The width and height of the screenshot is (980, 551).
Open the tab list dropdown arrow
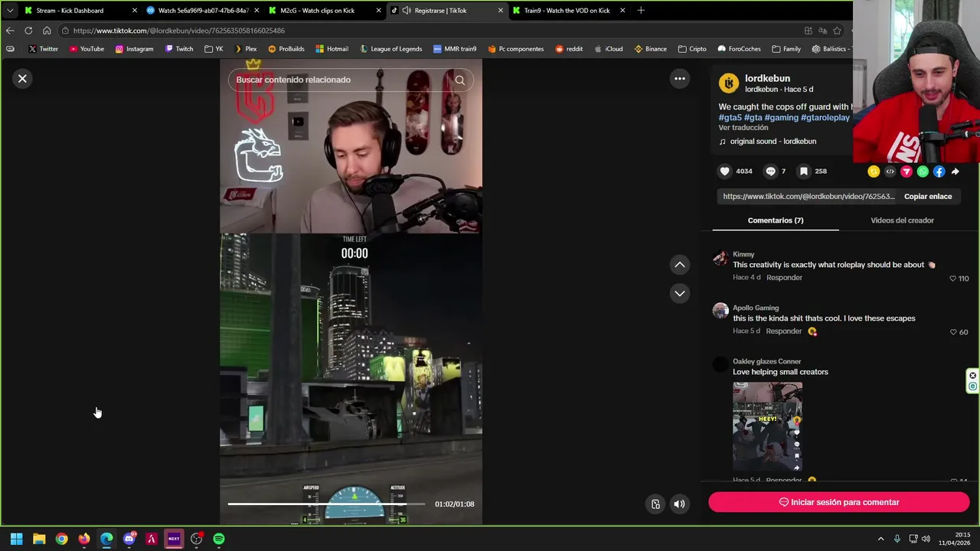tap(9, 11)
